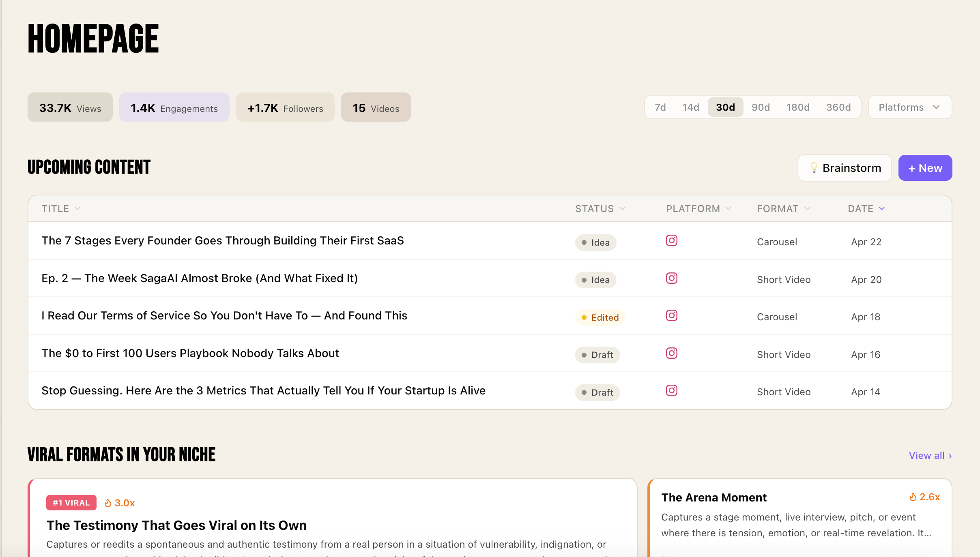
Task: Select the 360d time range
Action: [x=838, y=107]
